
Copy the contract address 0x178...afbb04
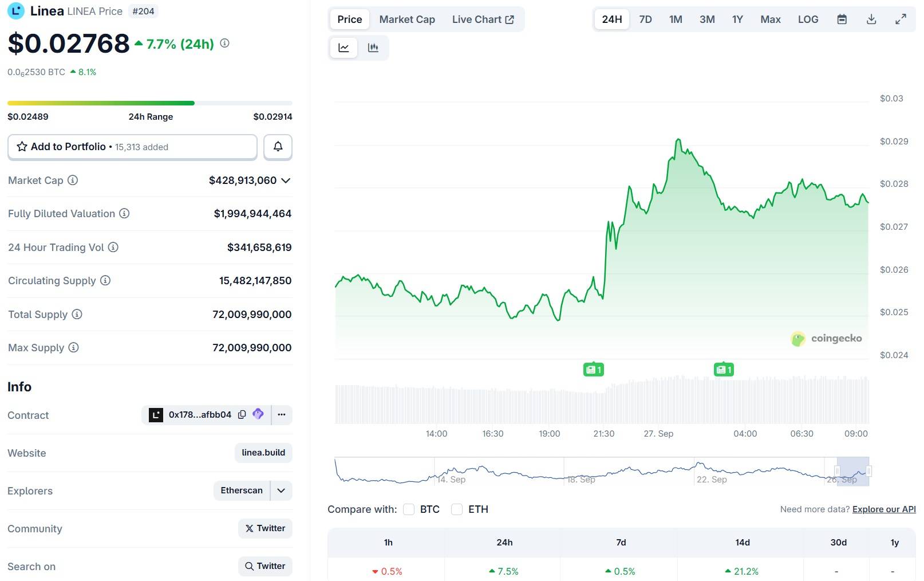pos(242,414)
